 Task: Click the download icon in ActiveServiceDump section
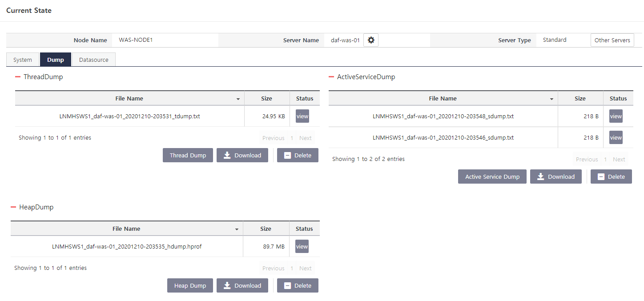(x=541, y=176)
